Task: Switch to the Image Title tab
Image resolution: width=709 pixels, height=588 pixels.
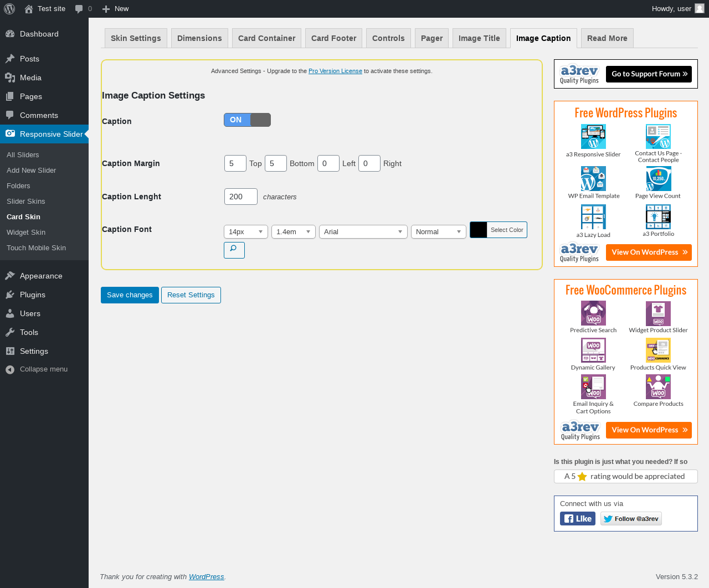Action: point(479,38)
